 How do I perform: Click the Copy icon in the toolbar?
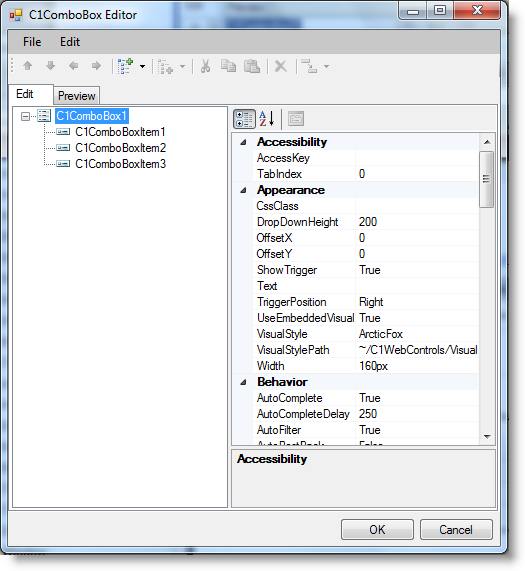pyautogui.click(x=228, y=66)
